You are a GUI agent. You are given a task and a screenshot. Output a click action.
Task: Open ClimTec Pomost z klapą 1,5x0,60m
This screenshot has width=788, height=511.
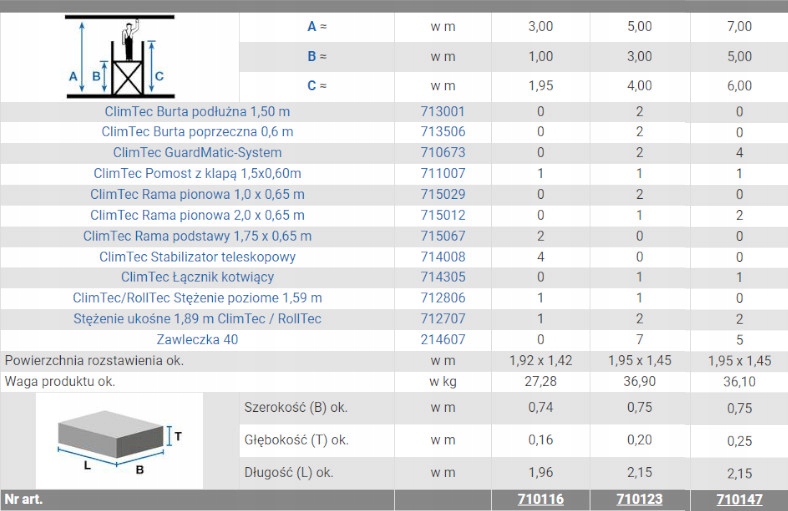197,173
